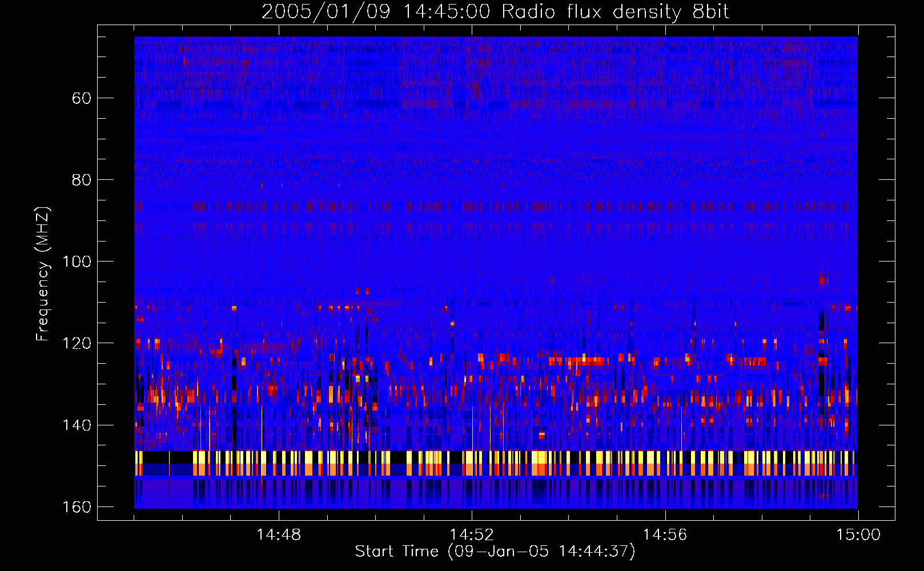Screen dimensions: 924x571
Task: Click the 160 MHz frequency tick label
Action: [77, 507]
